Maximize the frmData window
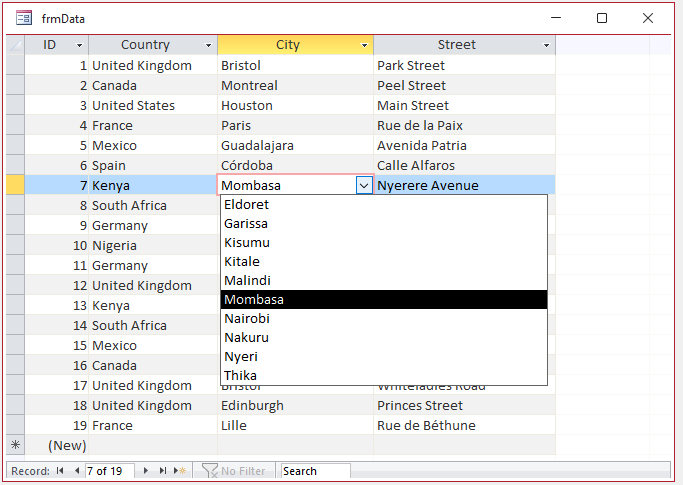This screenshot has height=485, width=683. (x=602, y=18)
